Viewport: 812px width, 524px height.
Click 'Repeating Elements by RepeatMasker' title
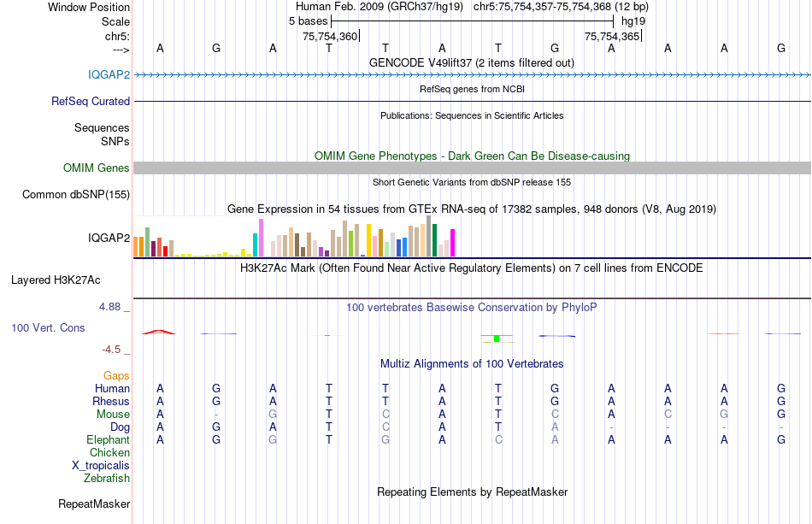coord(472,492)
